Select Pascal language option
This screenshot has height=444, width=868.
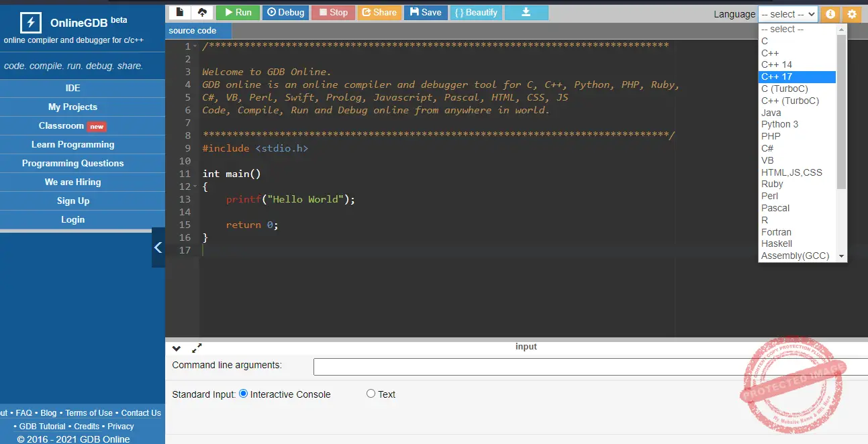pos(798,208)
